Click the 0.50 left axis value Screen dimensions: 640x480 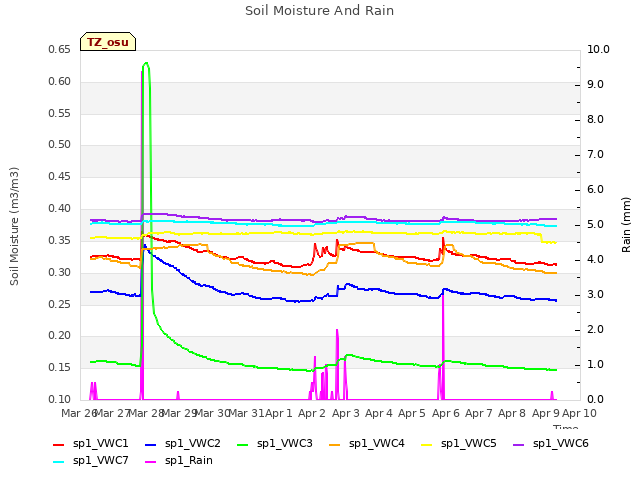pos(60,144)
